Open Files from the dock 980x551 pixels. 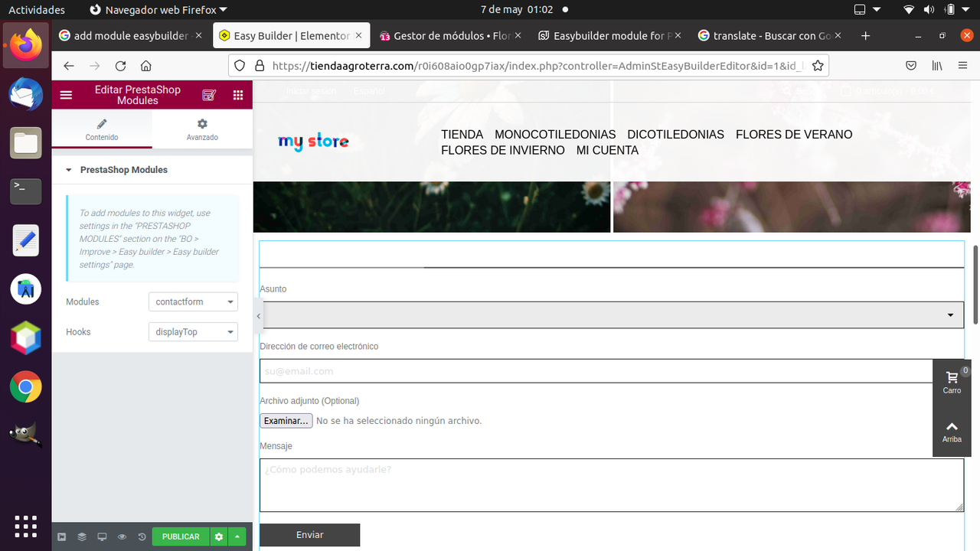(25, 142)
